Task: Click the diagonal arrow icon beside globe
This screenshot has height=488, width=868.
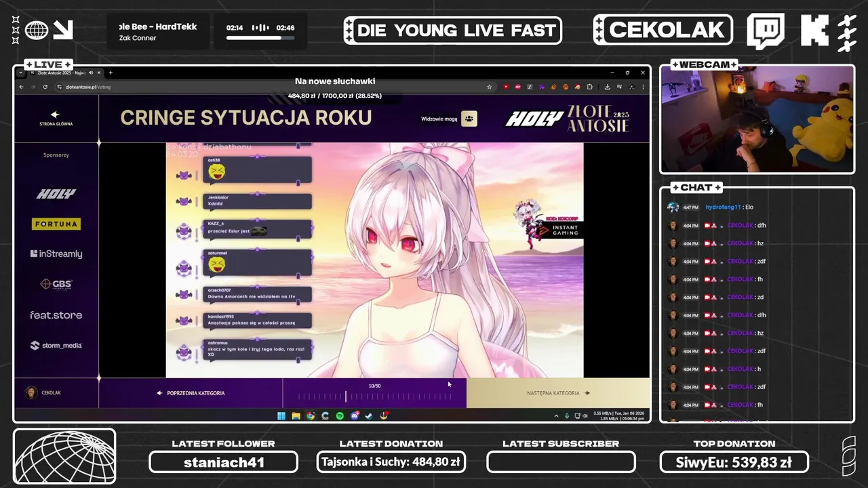Action: (x=63, y=30)
